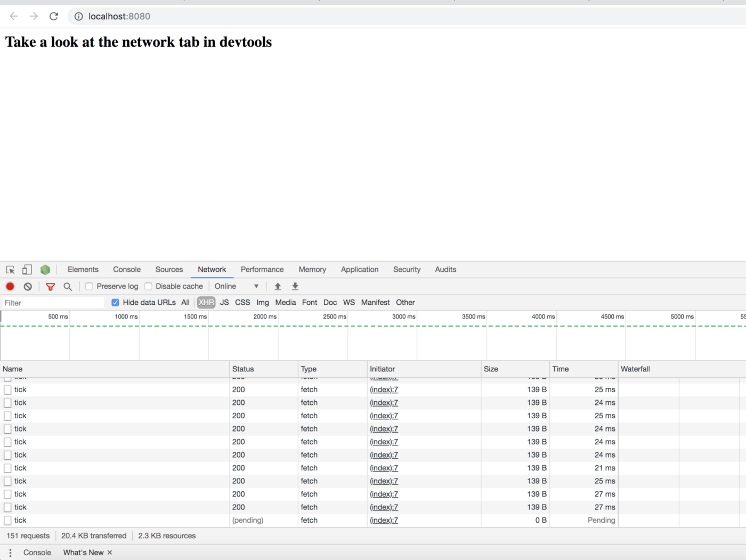View site info icon in address bar
Viewport: 746px width, 560px height.
79,17
